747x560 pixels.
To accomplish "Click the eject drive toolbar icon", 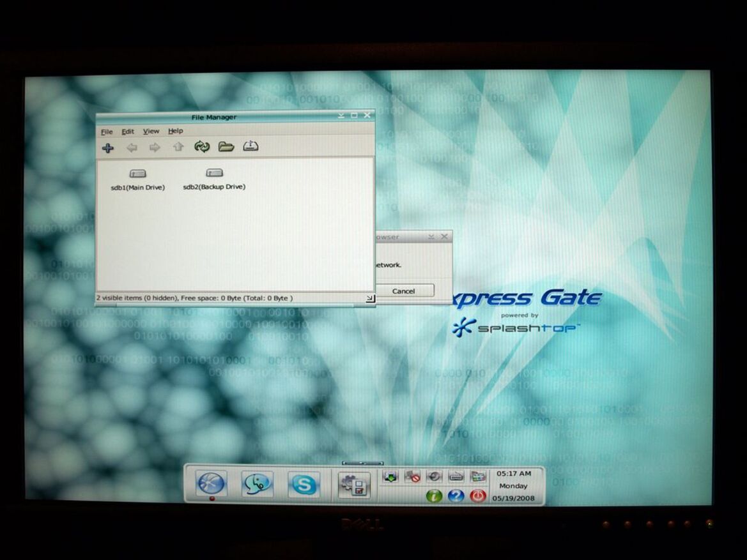I will (x=250, y=146).
